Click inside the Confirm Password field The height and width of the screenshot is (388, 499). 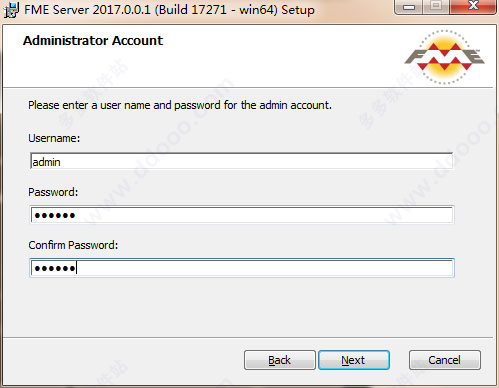241,268
